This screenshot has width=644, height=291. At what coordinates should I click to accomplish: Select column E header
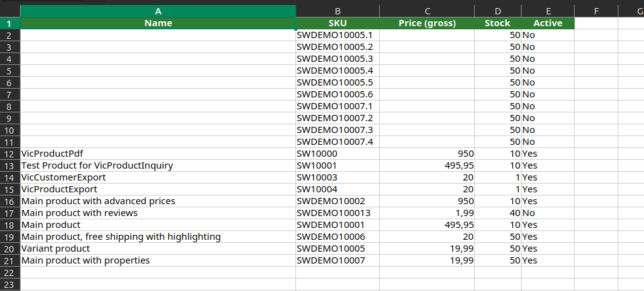pos(548,11)
